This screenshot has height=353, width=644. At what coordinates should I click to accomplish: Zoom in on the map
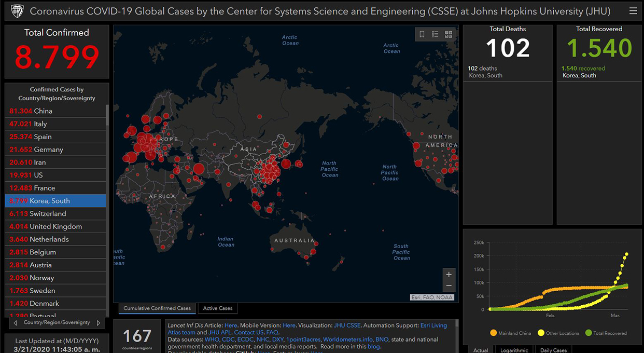[449, 274]
